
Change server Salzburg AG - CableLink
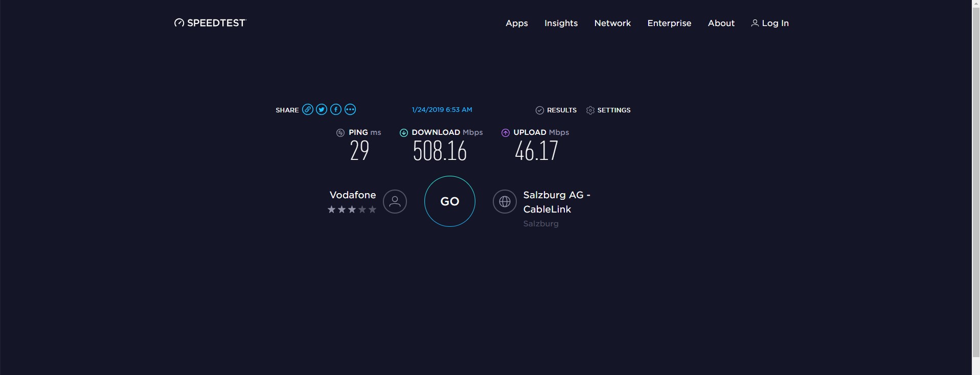[x=557, y=202]
